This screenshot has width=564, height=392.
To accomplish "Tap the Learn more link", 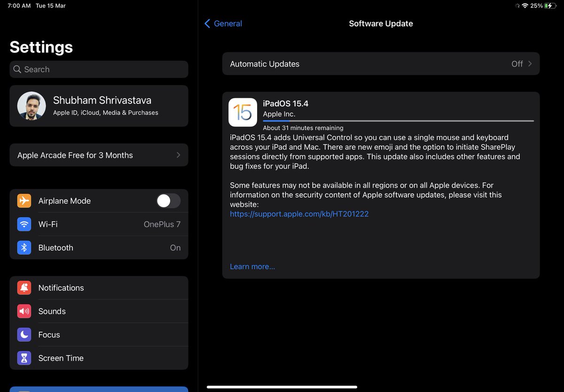I will 252,267.
